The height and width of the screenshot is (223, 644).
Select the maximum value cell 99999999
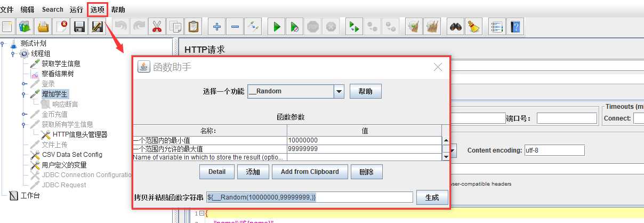364,149
